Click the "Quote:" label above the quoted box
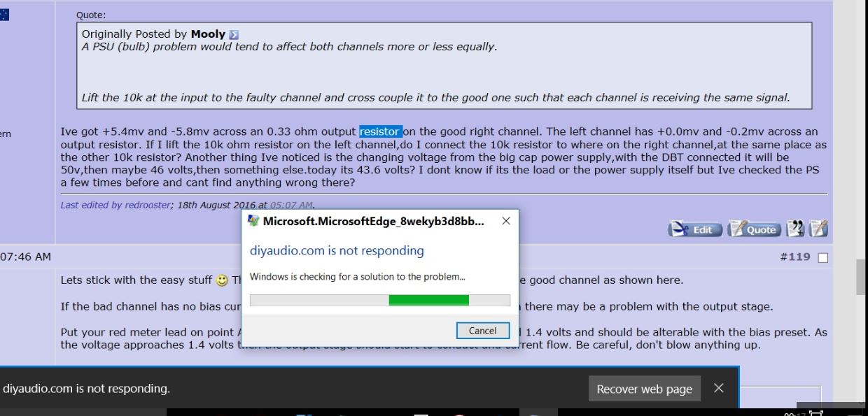Viewport: 868px width, 416px height. [91, 15]
